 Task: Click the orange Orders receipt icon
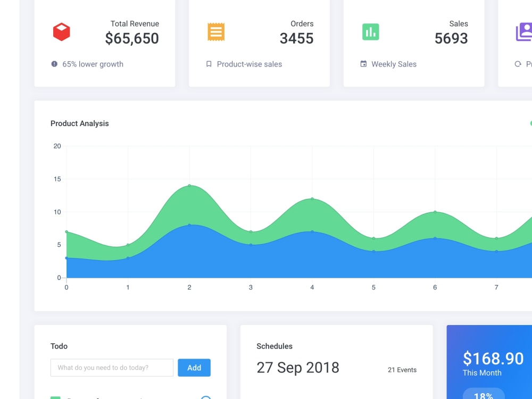coord(216,31)
